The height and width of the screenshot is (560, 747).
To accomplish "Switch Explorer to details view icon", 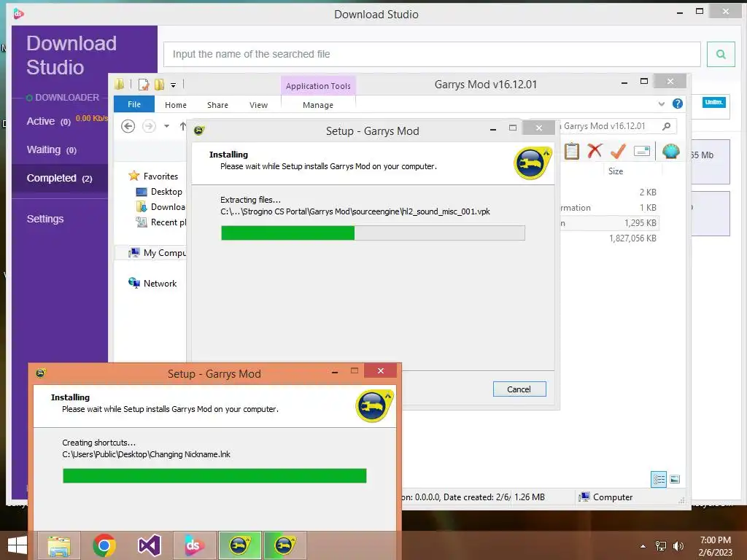I will (659, 479).
